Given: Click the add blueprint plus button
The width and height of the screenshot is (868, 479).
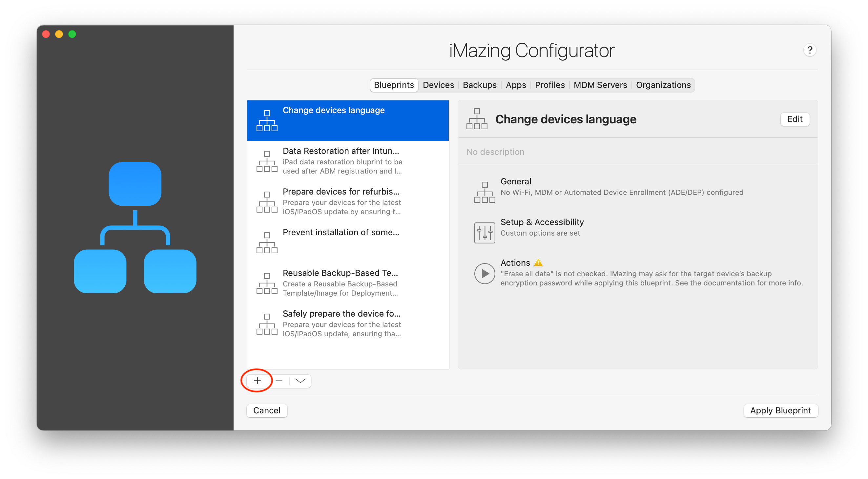Looking at the screenshot, I should 257,381.
